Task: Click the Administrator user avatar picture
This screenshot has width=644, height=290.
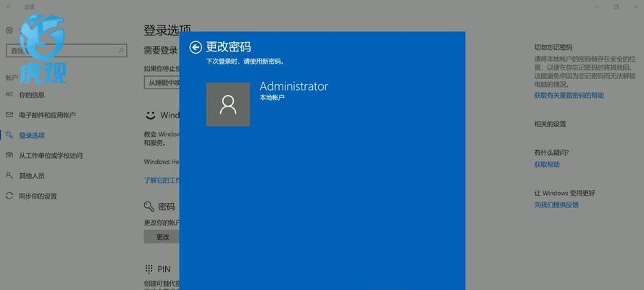Action: coord(228,104)
